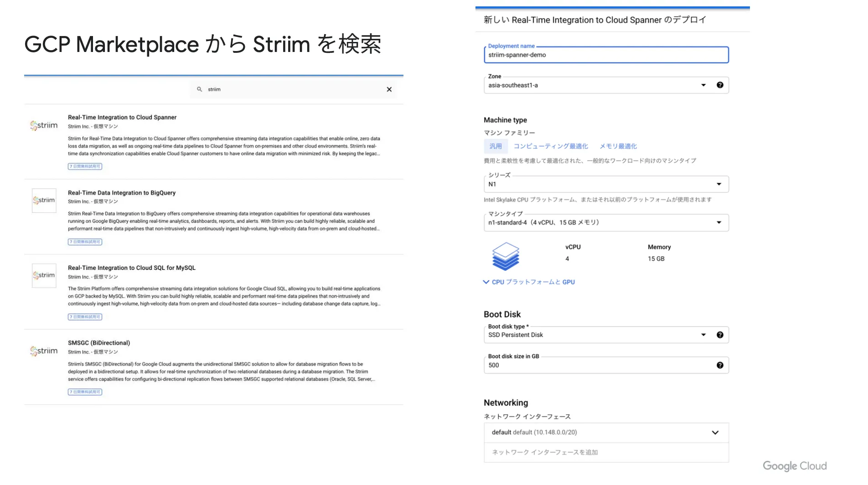Open the SMSGC (BiDirectional) Striim logo
The height and width of the screenshot is (485, 868).
click(x=44, y=351)
